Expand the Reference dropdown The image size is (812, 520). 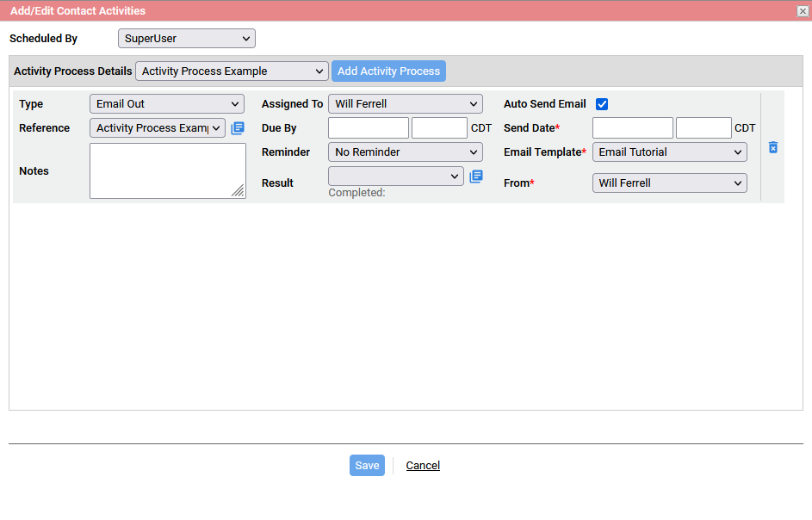158,128
